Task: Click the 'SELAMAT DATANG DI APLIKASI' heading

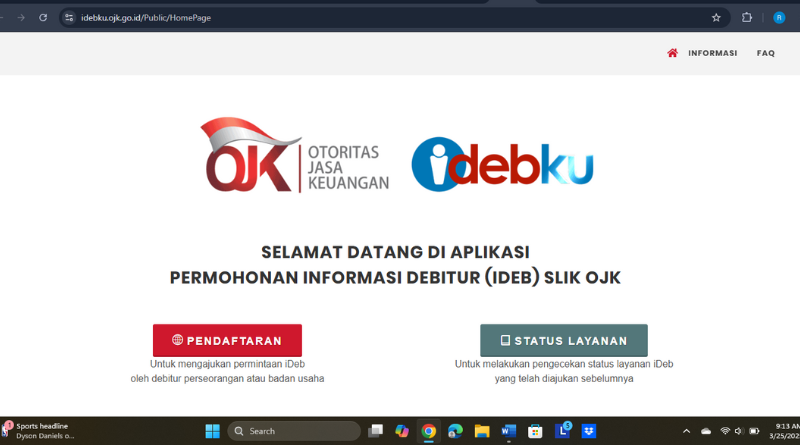Action: (395, 252)
